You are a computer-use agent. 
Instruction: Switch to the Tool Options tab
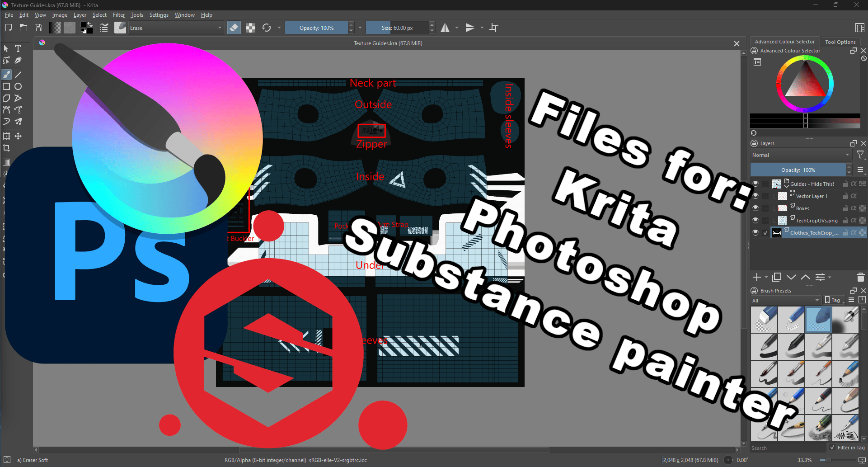840,42
